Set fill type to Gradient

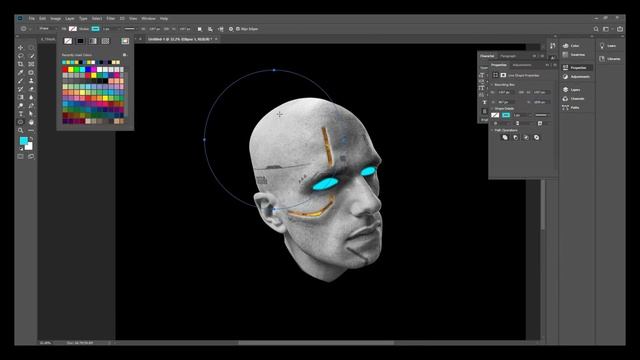pyautogui.click(x=93, y=41)
